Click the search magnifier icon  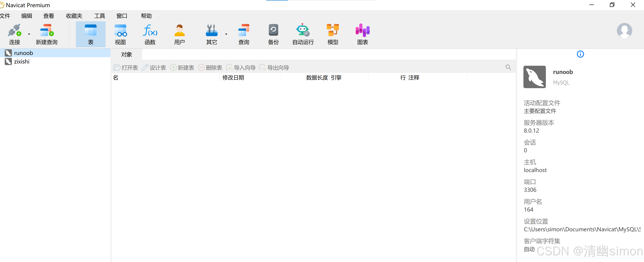click(508, 68)
